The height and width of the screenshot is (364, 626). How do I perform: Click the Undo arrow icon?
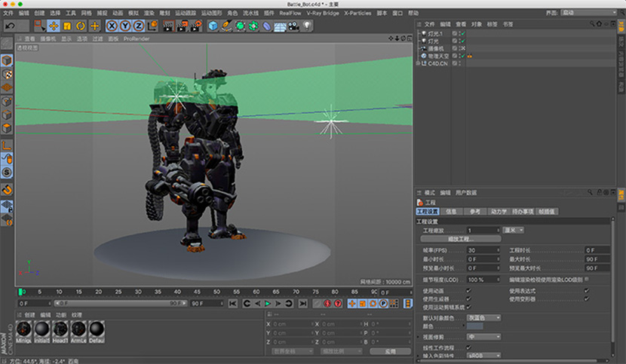point(10,26)
